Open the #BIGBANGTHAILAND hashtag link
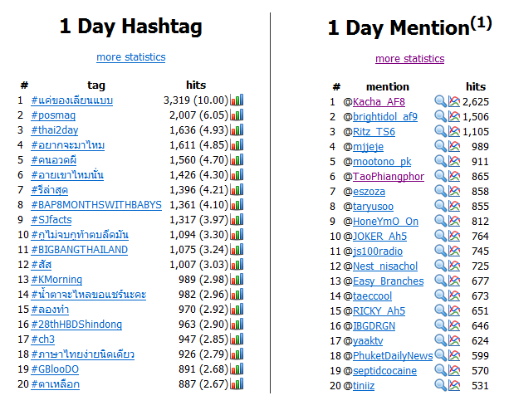The height and width of the screenshot is (420, 509). click(x=79, y=250)
